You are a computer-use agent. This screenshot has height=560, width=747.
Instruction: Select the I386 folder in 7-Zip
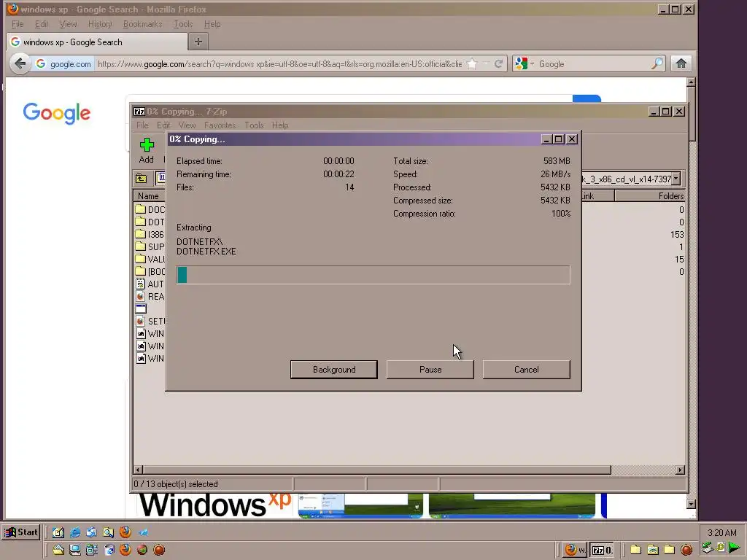[x=149, y=234]
